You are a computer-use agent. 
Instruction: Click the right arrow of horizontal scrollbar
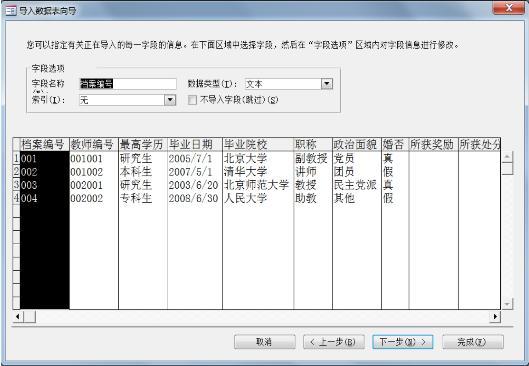coord(495,316)
